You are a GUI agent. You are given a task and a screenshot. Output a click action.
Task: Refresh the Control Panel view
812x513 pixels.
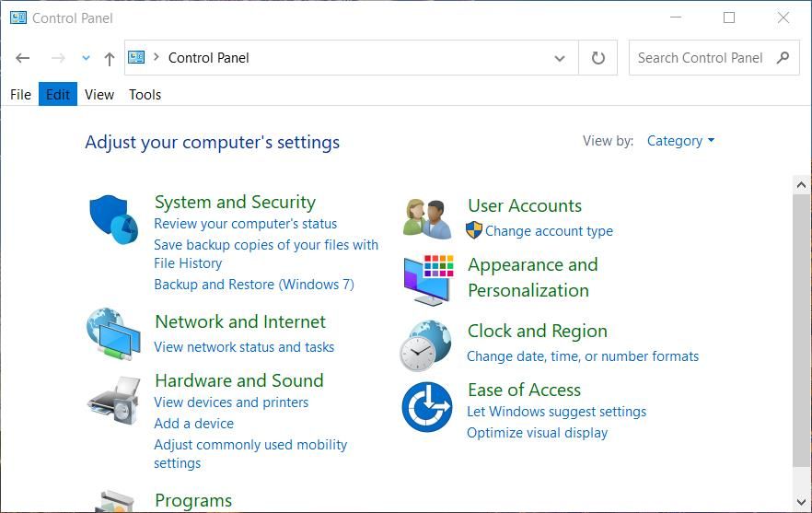[x=598, y=57]
